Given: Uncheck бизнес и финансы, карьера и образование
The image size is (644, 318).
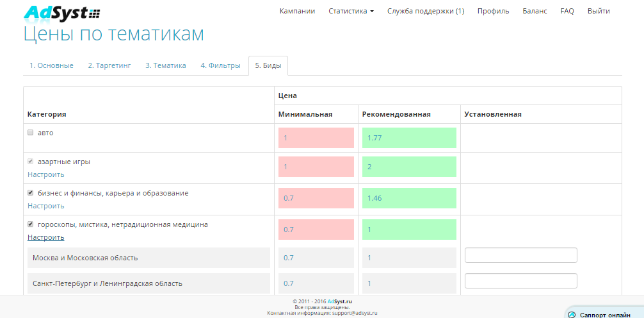Looking at the screenshot, I should click(30, 192).
